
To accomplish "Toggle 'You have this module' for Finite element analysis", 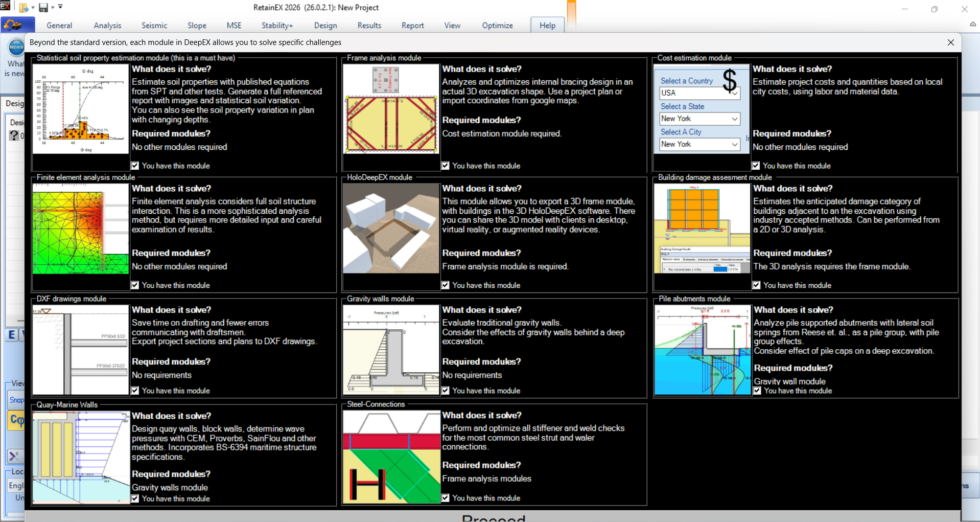I will coord(135,285).
